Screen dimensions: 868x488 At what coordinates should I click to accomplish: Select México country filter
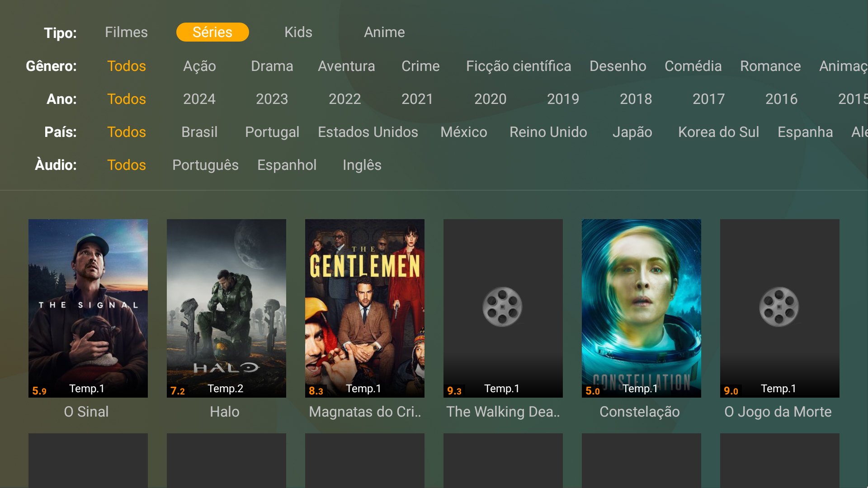coord(464,132)
